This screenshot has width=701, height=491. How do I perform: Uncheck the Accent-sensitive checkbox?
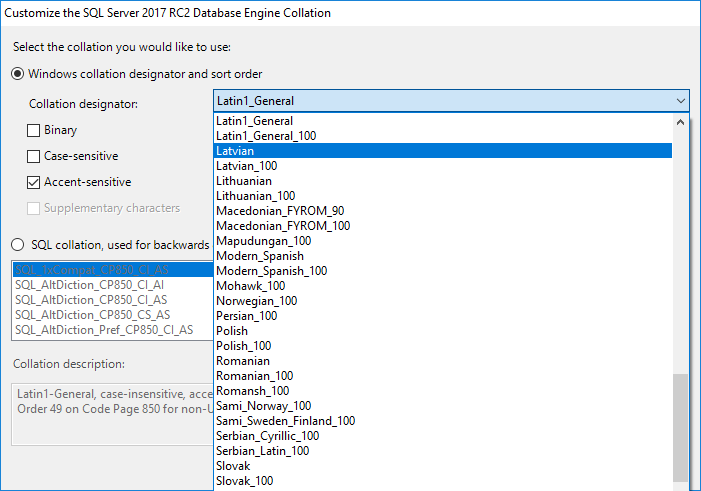pyautogui.click(x=34, y=182)
